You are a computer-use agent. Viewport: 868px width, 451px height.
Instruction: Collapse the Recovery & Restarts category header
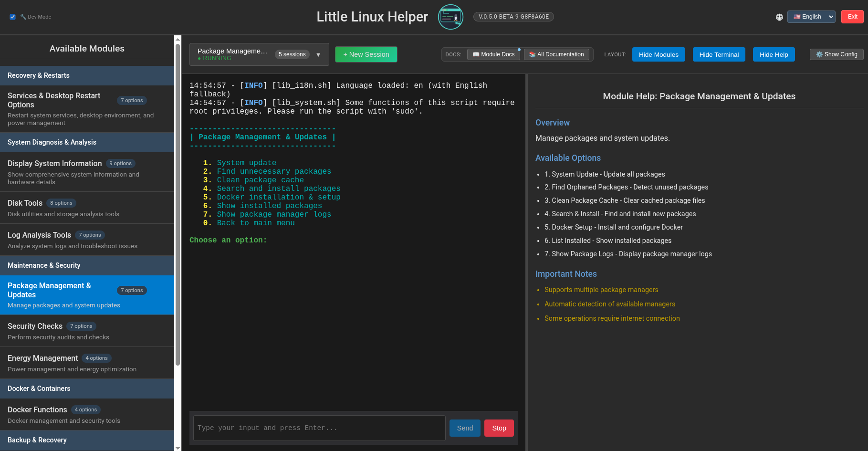click(87, 75)
